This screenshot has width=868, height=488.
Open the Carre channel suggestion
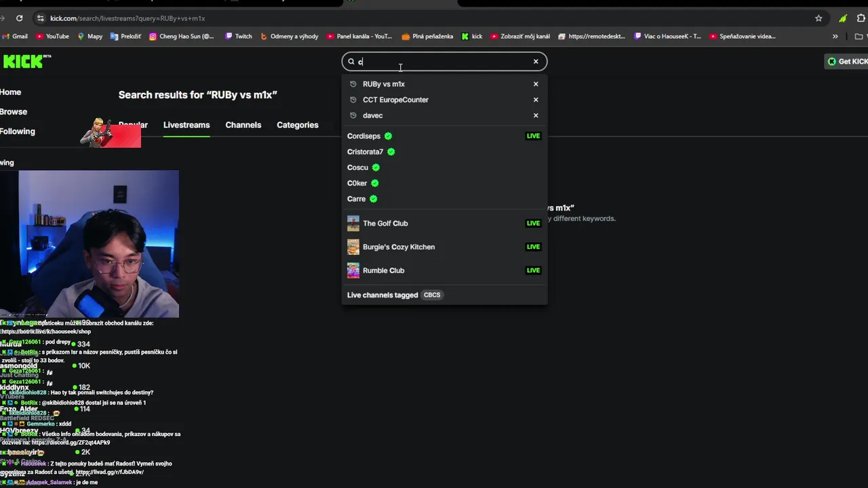(x=444, y=199)
